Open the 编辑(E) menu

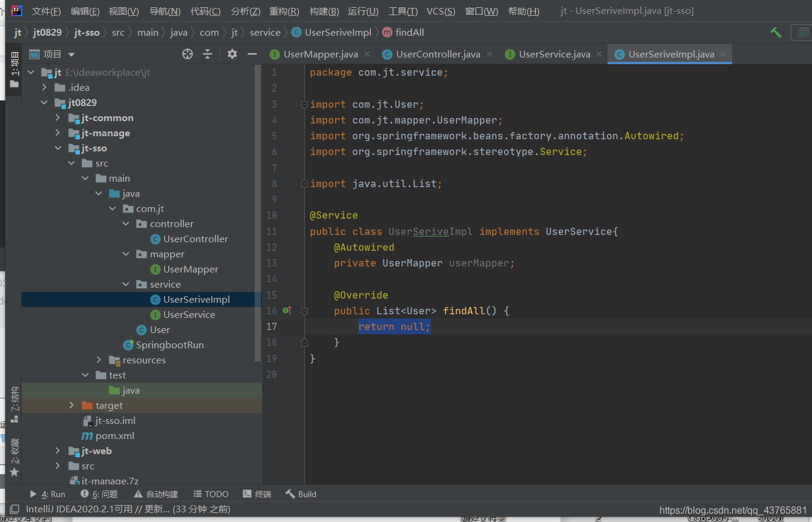[85, 11]
